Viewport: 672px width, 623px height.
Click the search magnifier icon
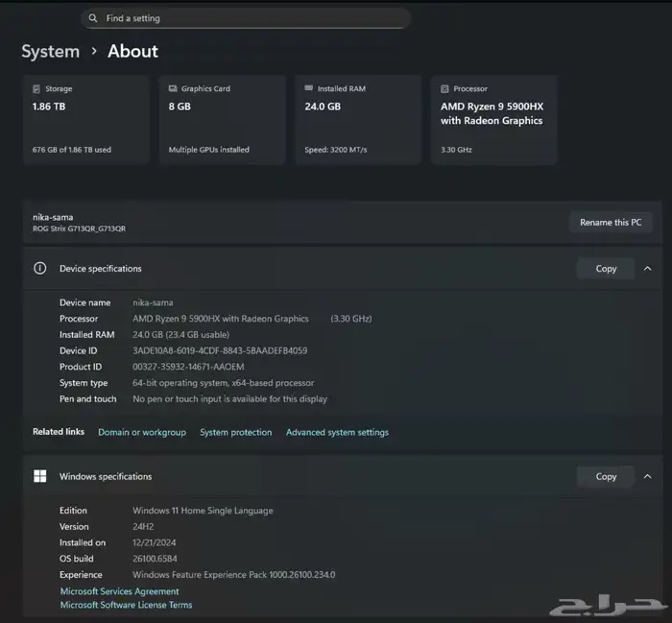tap(92, 18)
